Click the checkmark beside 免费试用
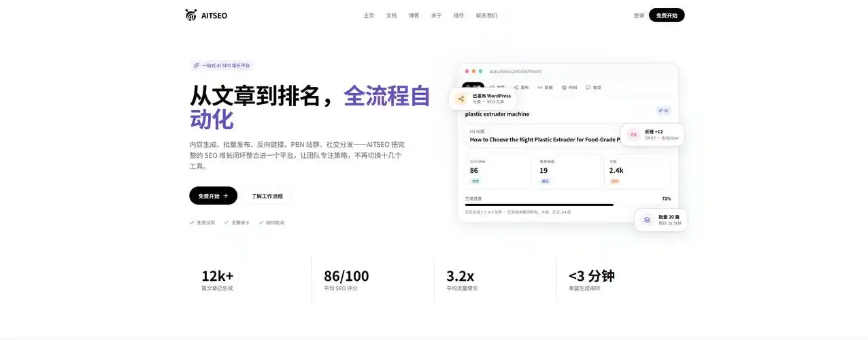 coord(192,222)
